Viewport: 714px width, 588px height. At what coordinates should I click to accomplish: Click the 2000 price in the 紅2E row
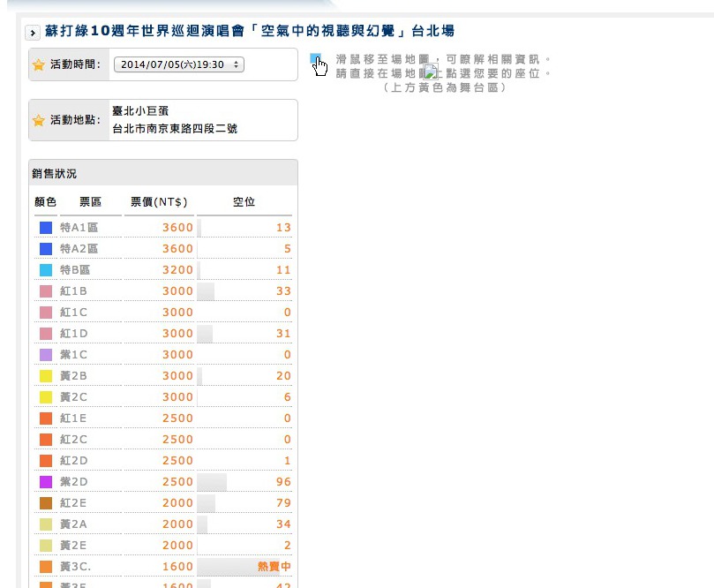pyautogui.click(x=178, y=503)
